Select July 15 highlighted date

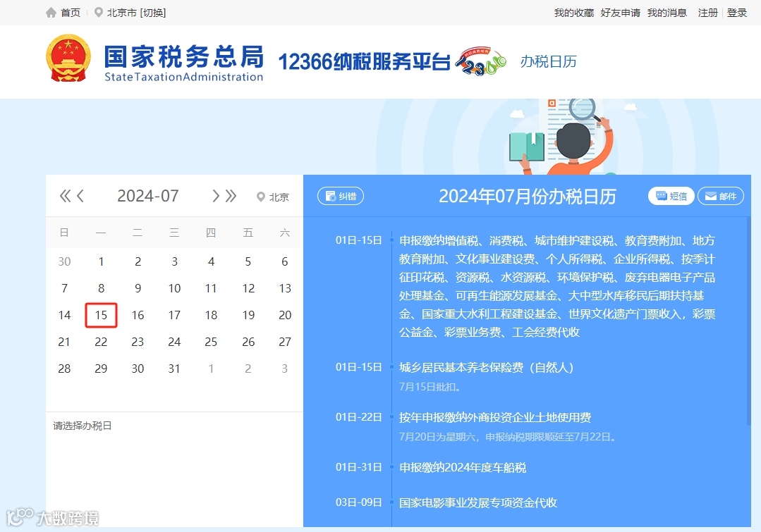101,315
